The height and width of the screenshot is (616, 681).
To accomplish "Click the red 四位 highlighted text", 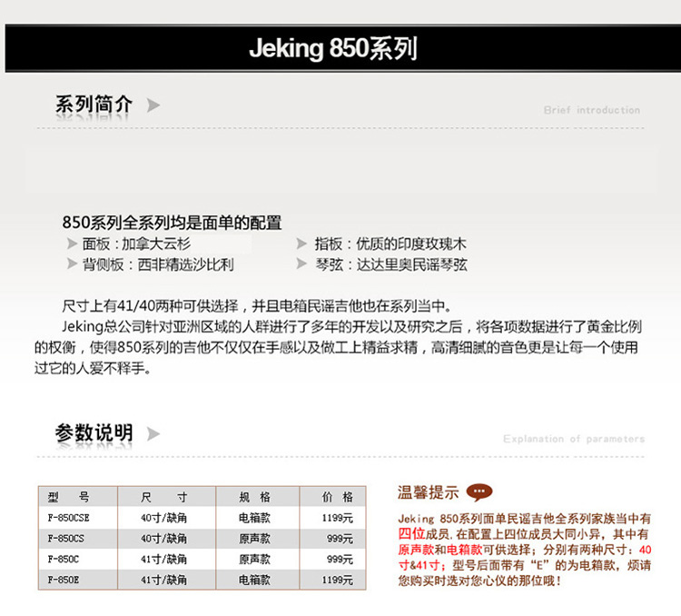I will point(411,534).
